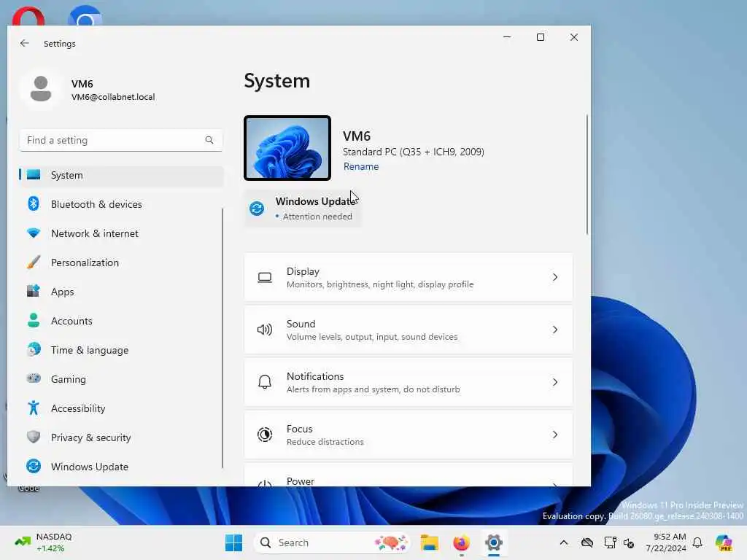Open Time & language category
747x560 pixels.
[121, 350]
